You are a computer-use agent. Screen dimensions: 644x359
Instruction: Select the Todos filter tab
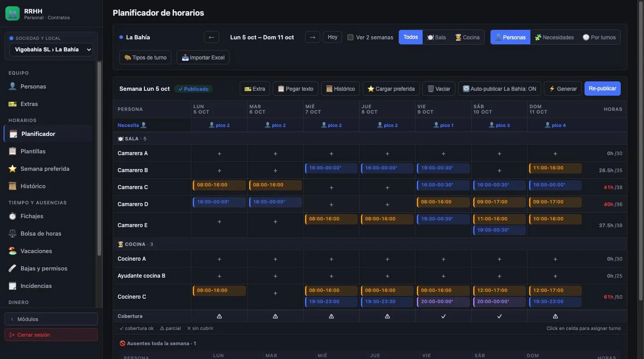[411, 37]
